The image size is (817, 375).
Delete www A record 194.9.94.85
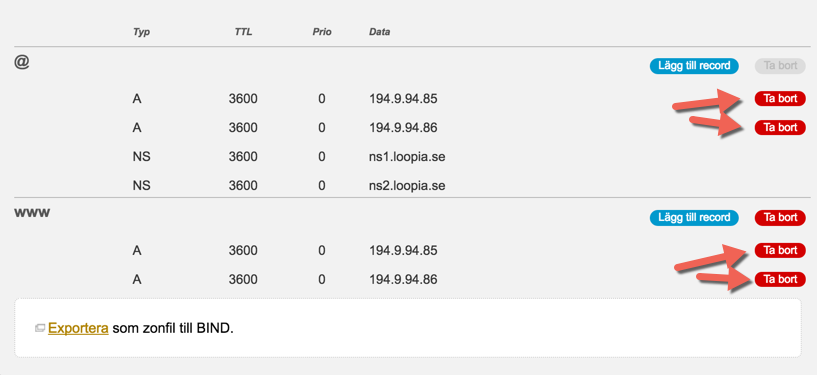(x=780, y=251)
